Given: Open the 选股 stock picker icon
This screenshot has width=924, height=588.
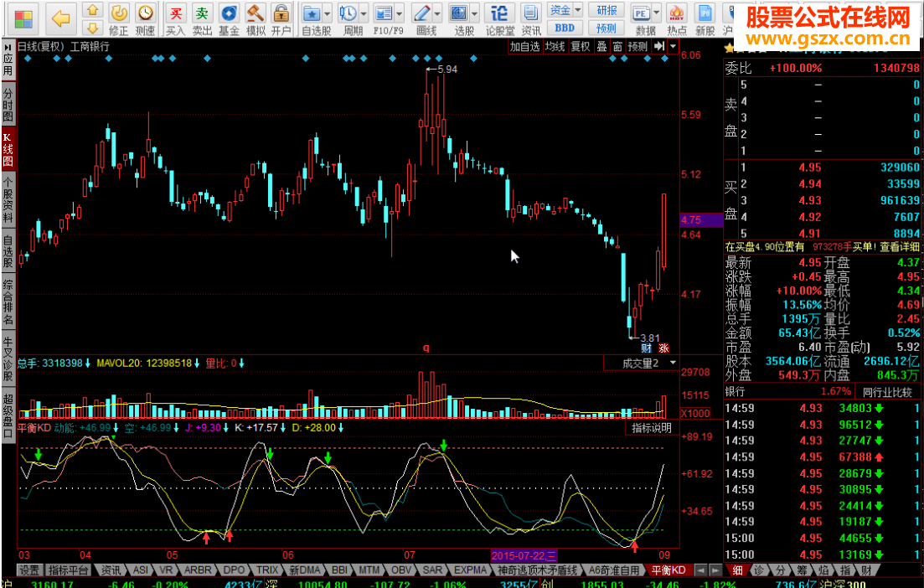Looking at the screenshot, I should pos(458,19).
